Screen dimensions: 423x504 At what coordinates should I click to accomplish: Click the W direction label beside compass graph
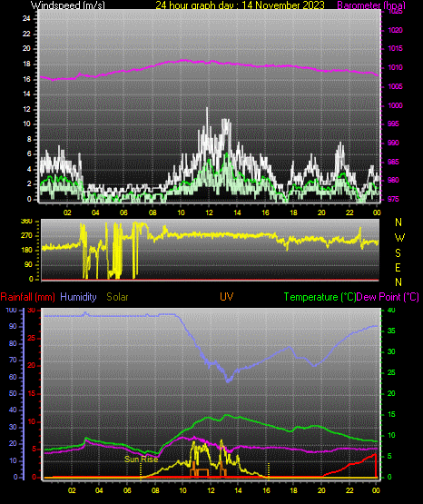point(399,238)
